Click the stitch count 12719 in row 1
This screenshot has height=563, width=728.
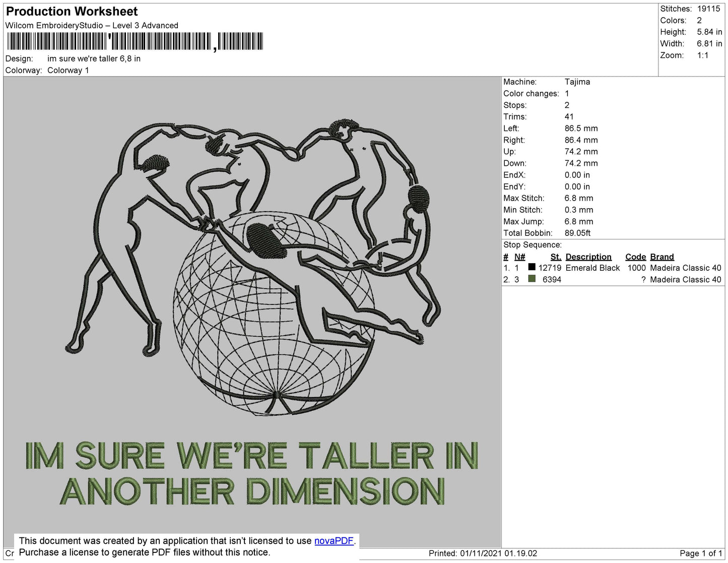[x=550, y=268]
